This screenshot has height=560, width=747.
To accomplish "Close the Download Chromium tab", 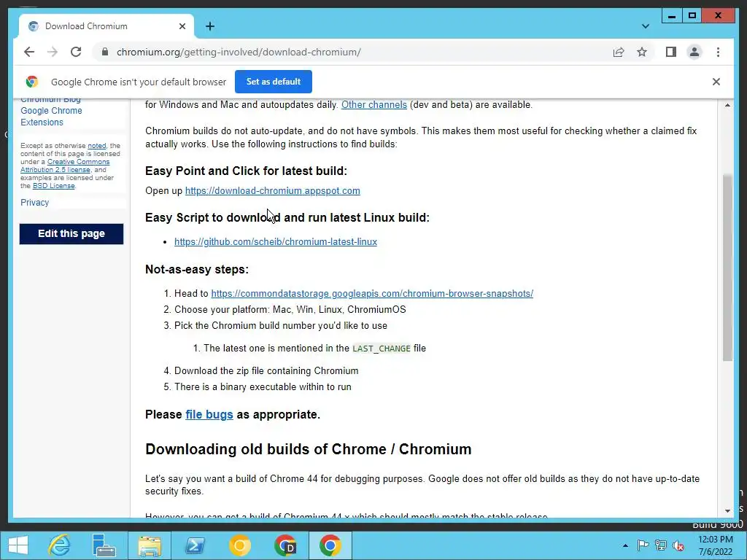I will (x=182, y=26).
